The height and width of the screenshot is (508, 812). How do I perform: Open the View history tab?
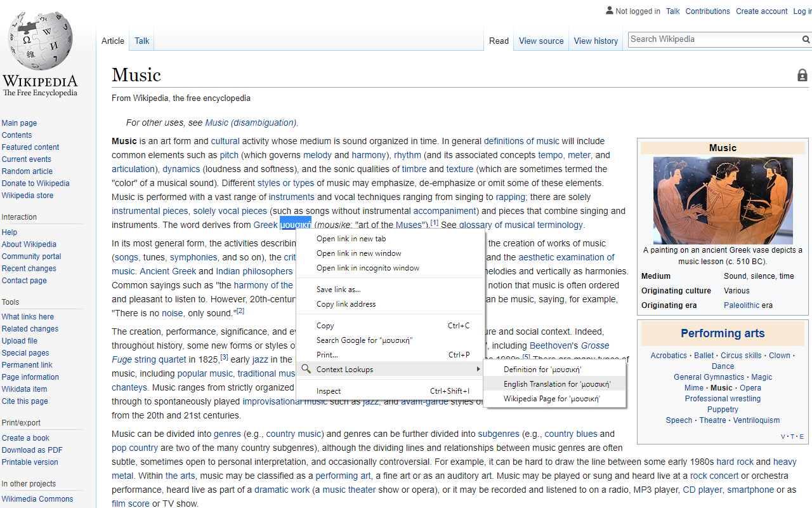pyautogui.click(x=595, y=41)
